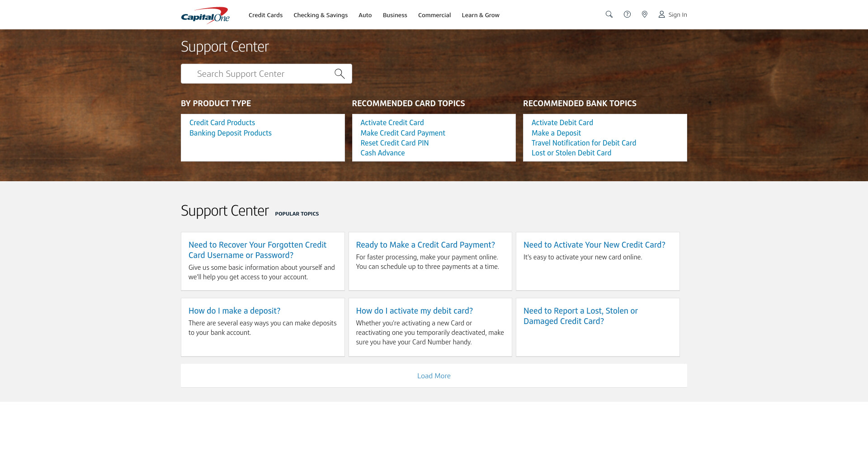Expand the Business navigation menu

coord(395,15)
